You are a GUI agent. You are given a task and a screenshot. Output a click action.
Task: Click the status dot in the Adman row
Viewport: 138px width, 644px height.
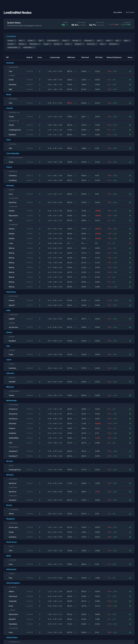pos(130,513)
